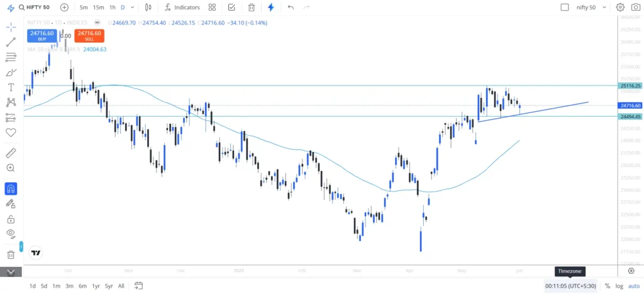Select the trend line drawing tool

coord(11,42)
